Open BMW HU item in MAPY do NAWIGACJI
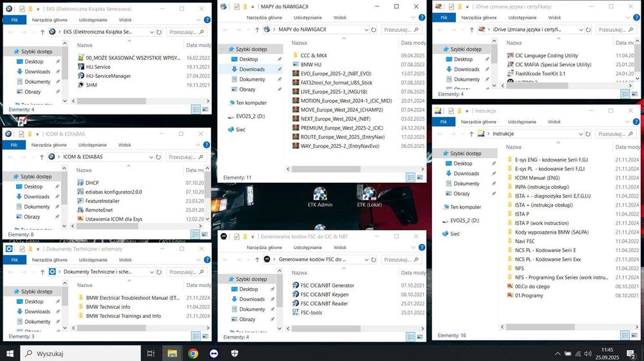Viewport: 644px width, 361px height. [x=310, y=64]
